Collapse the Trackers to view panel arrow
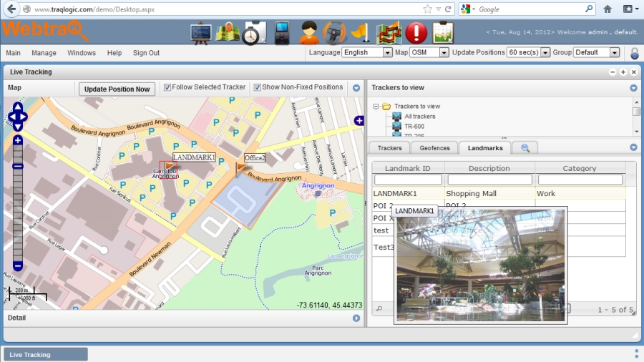The image size is (644, 362). click(633, 88)
